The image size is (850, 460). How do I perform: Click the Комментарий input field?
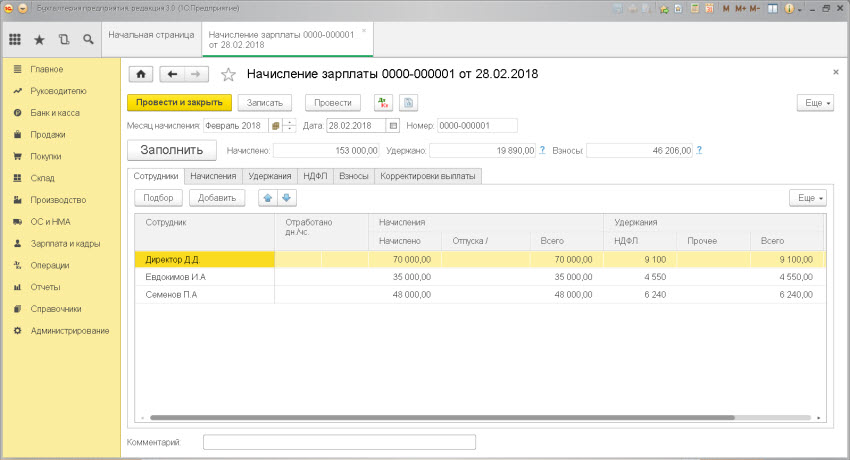(339, 441)
